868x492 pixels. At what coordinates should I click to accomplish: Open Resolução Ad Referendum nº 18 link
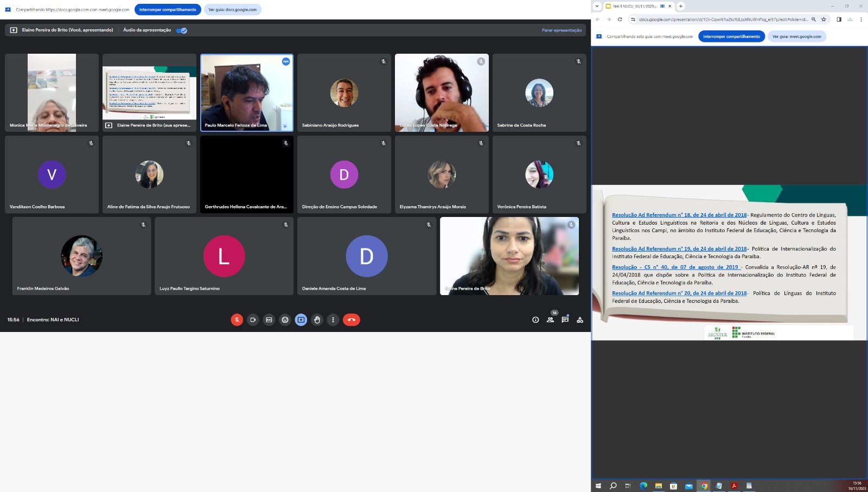tap(679, 215)
